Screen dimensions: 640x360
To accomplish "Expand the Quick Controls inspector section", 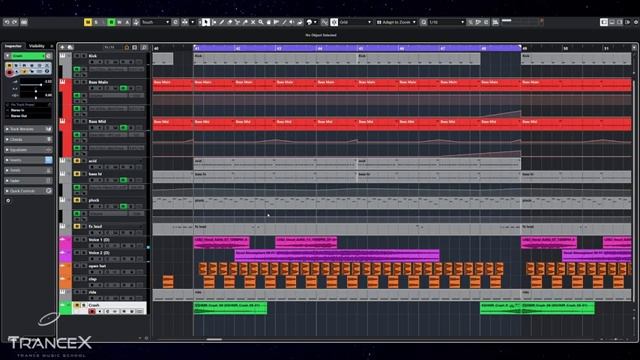I will click(28, 191).
